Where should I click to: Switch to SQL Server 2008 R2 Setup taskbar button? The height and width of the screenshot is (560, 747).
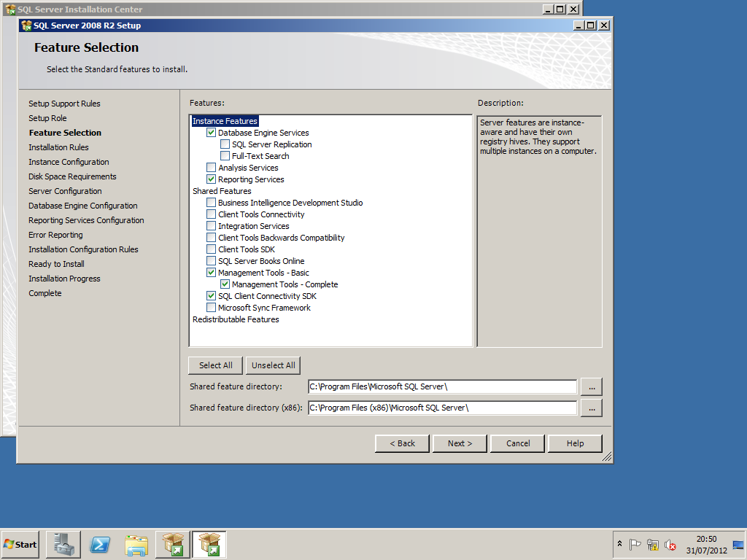pos(209,544)
